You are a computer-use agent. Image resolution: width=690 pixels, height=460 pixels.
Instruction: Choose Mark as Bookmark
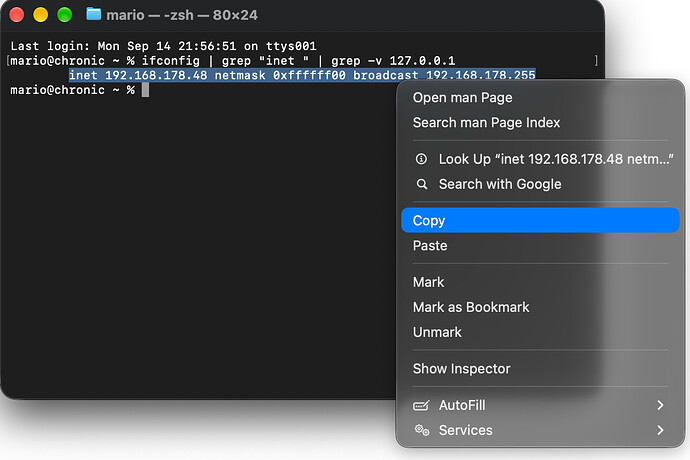(540, 307)
